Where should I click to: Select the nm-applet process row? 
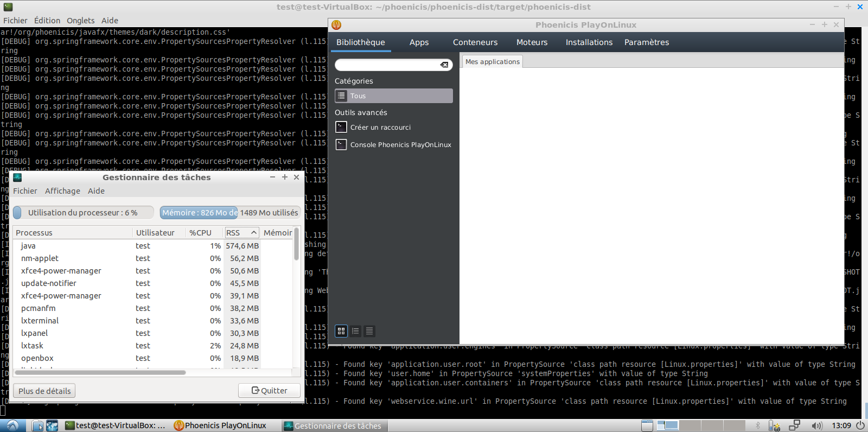pyautogui.click(x=153, y=258)
